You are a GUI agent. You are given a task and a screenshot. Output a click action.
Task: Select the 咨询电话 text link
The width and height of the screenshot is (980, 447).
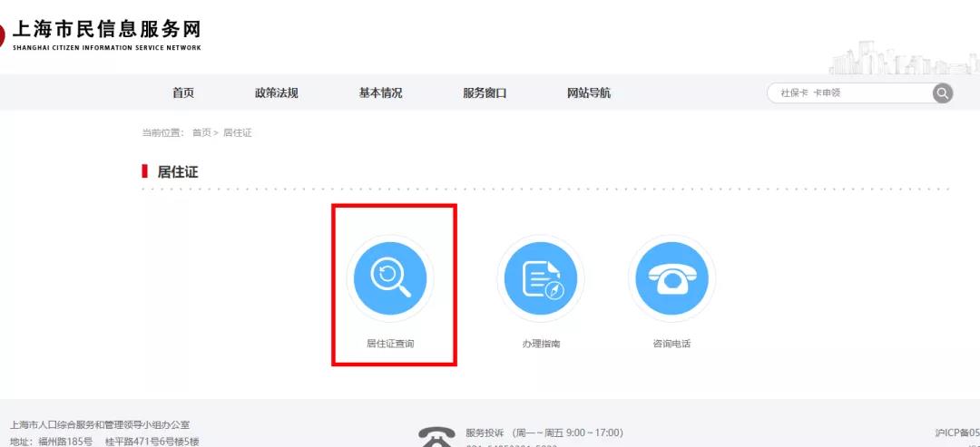tap(671, 345)
